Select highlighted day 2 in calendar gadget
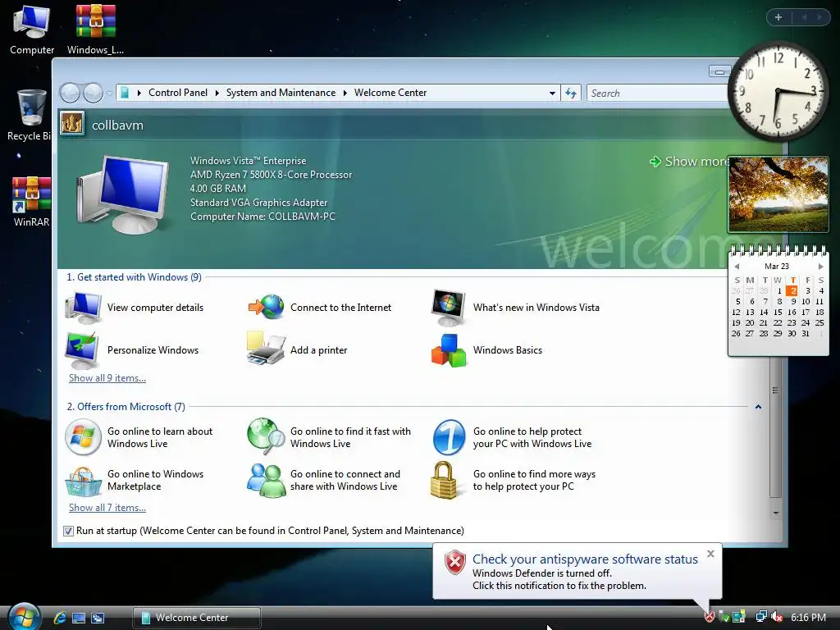Viewport: 840px width, 630px height. (x=792, y=291)
